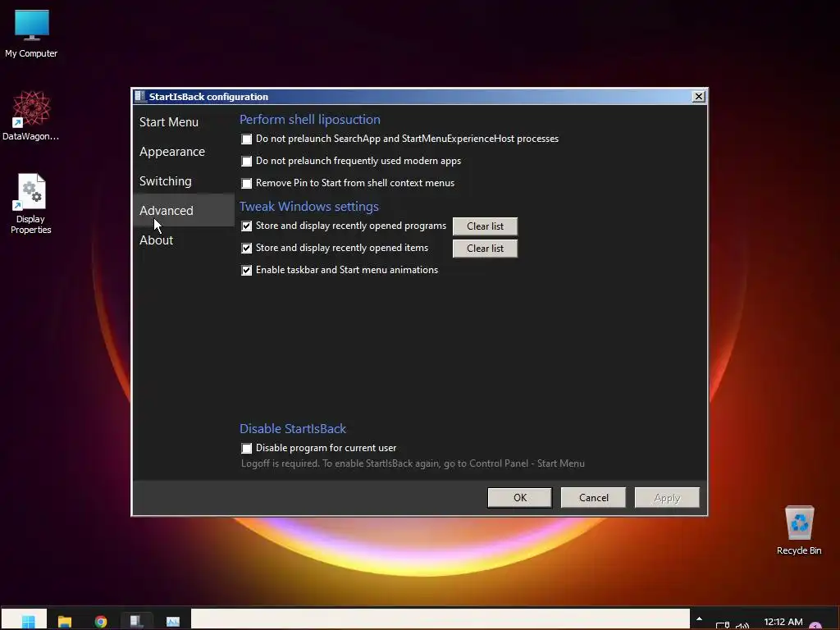Clear list of recently opened programs
840x630 pixels.
click(x=485, y=226)
